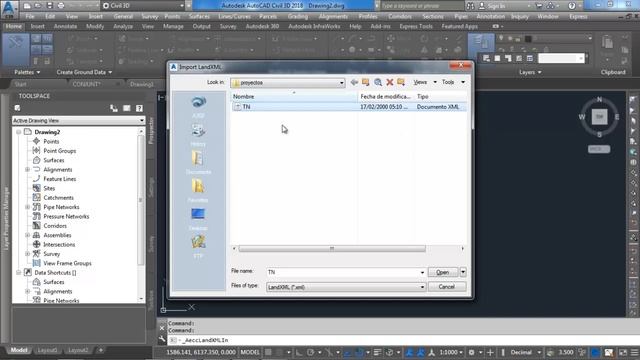This screenshot has height=360, width=640.
Task: Select the TN file in list
Action: pyautogui.click(x=349, y=107)
